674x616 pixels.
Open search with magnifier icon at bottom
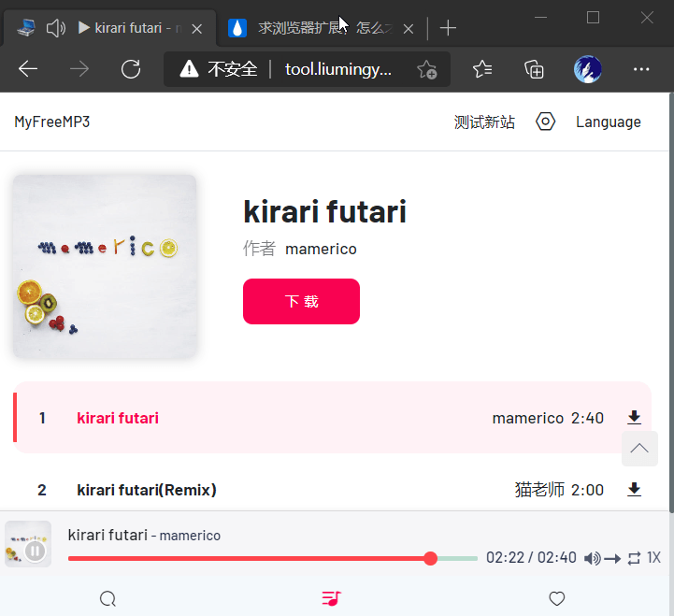click(108, 598)
